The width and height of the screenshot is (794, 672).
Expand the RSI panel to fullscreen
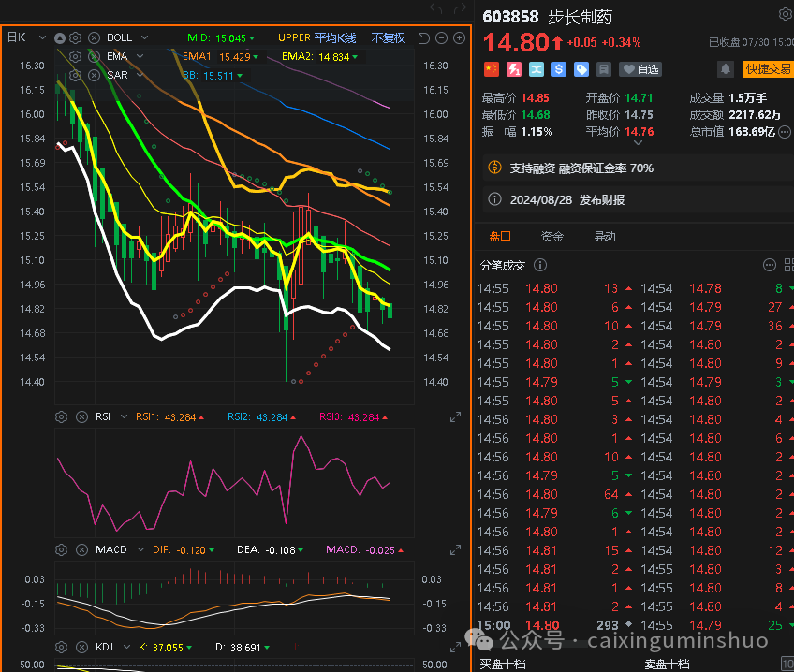[456, 416]
